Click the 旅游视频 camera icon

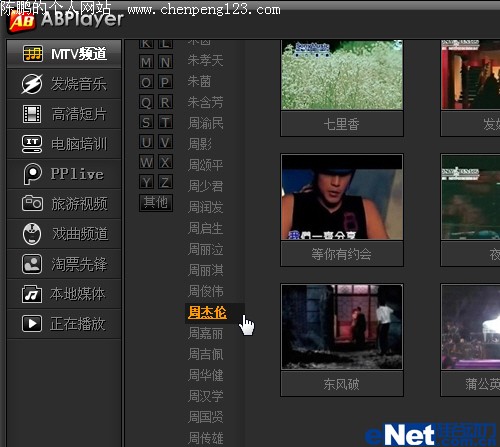coord(32,203)
